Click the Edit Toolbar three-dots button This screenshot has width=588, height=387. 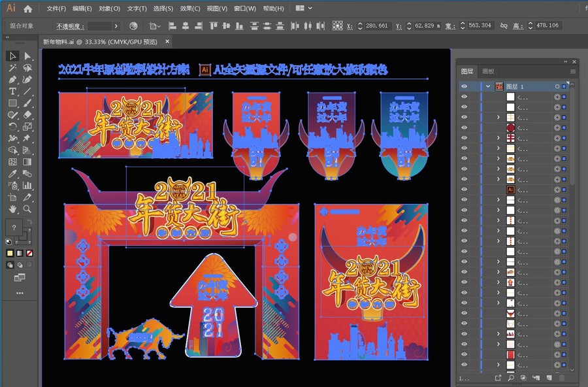[x=20, y=293]
